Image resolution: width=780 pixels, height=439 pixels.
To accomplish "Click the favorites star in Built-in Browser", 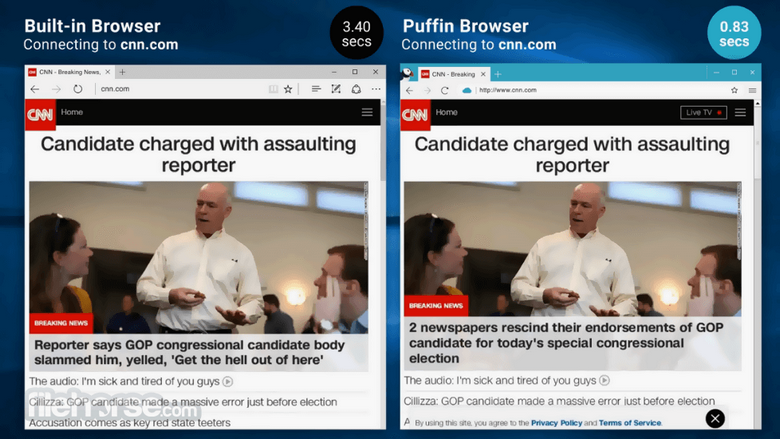I will (x=288, y=89).
